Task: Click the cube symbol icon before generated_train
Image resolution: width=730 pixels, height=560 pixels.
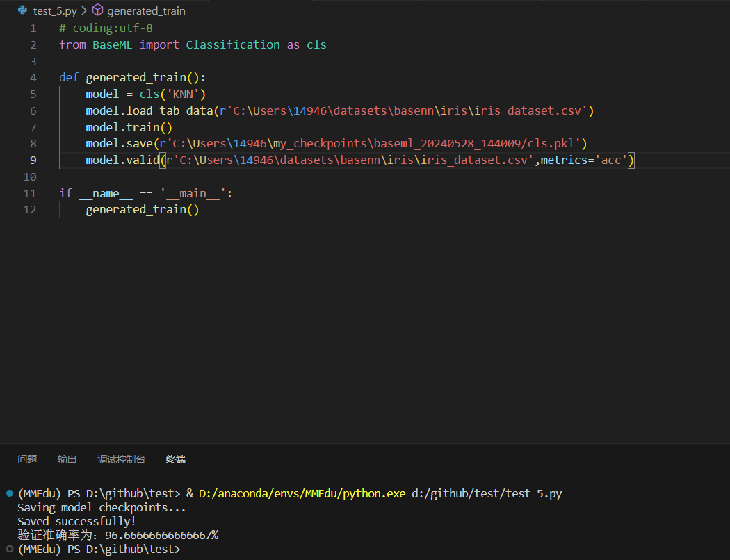Action: click(97, 11)
